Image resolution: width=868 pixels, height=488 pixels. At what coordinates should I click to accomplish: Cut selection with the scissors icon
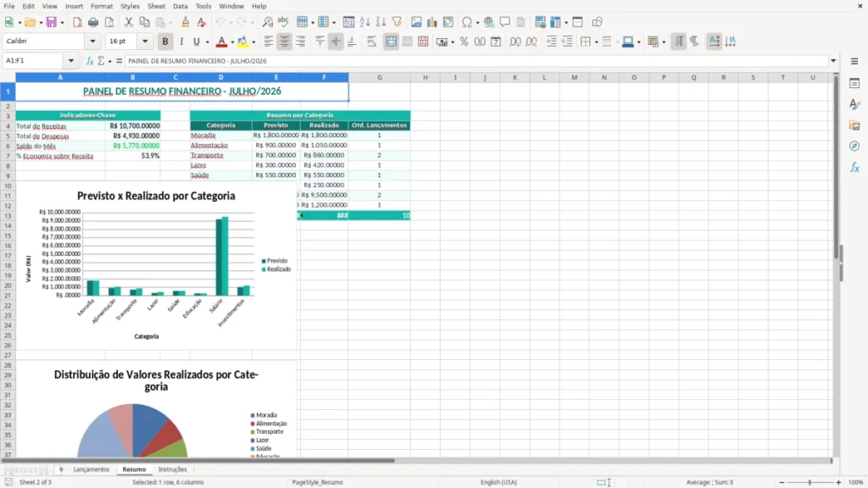[x=129, y=22]
